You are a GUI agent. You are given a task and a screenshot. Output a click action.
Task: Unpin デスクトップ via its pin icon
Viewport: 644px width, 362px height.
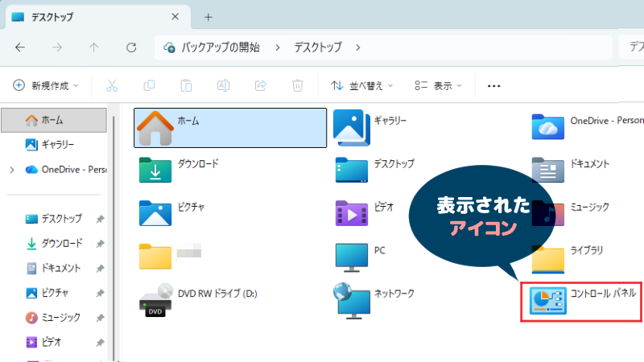pos(100,219)
